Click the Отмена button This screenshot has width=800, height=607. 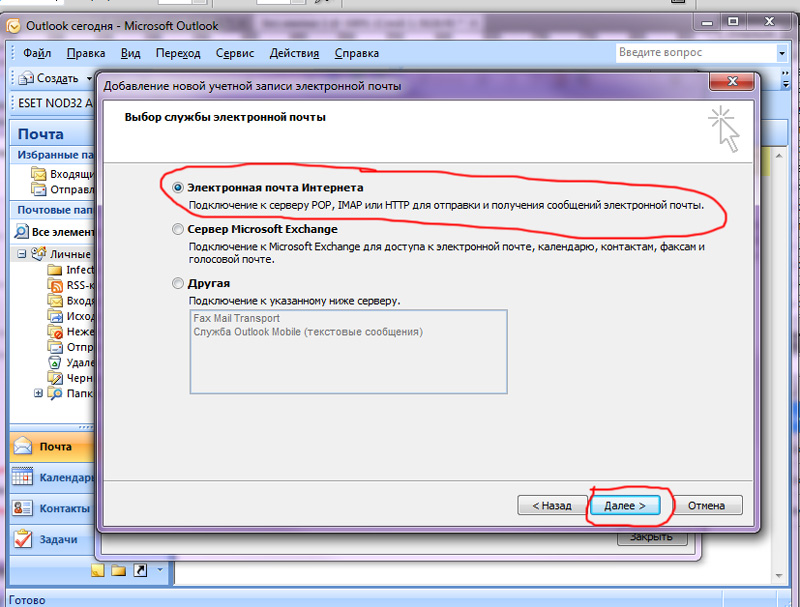(706, 505)
